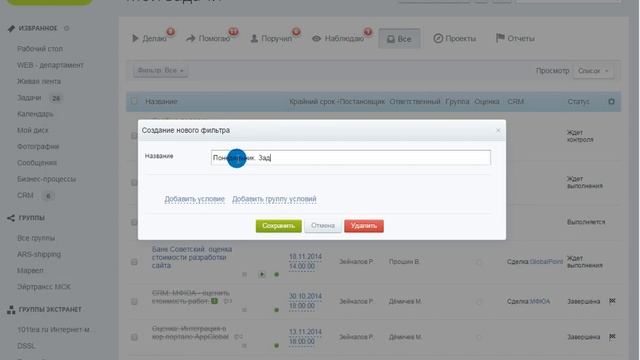Image resolution: width=640 pixels, height=360 pixels.
Task: Sort by the Ответственный column header
Action: [415, 101]
